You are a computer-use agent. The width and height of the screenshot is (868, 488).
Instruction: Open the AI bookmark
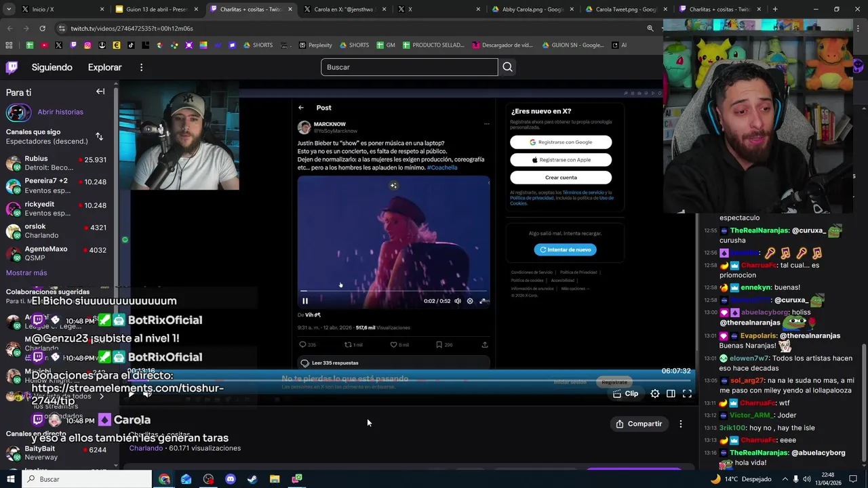pyautogui.click(x=619, y=45)
